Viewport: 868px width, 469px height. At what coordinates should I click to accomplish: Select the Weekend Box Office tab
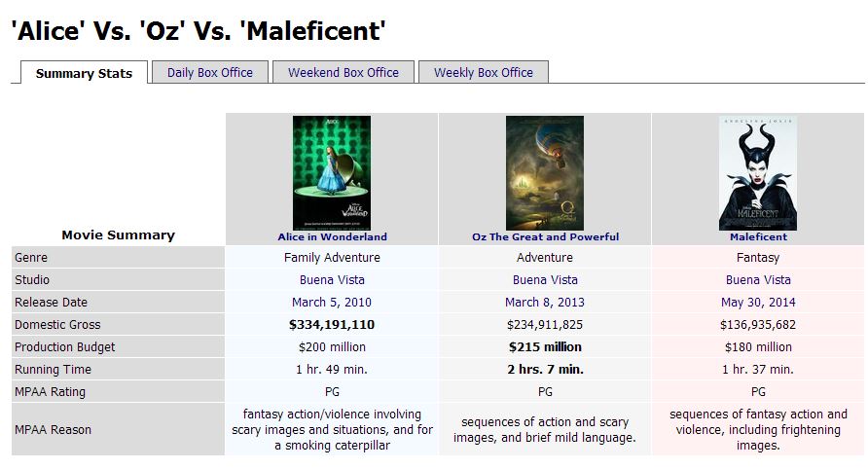coord(344,72)
